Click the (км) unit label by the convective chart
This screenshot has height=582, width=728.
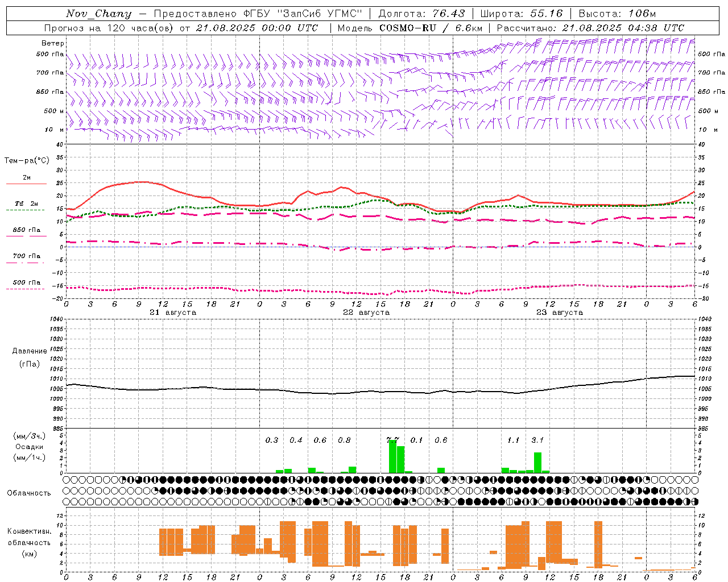pos(30,554)
